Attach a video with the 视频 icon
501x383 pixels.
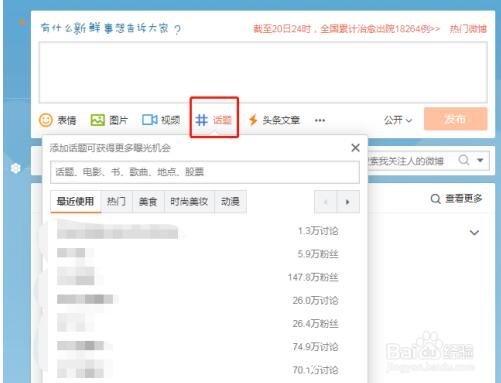(x=161, y=120)
